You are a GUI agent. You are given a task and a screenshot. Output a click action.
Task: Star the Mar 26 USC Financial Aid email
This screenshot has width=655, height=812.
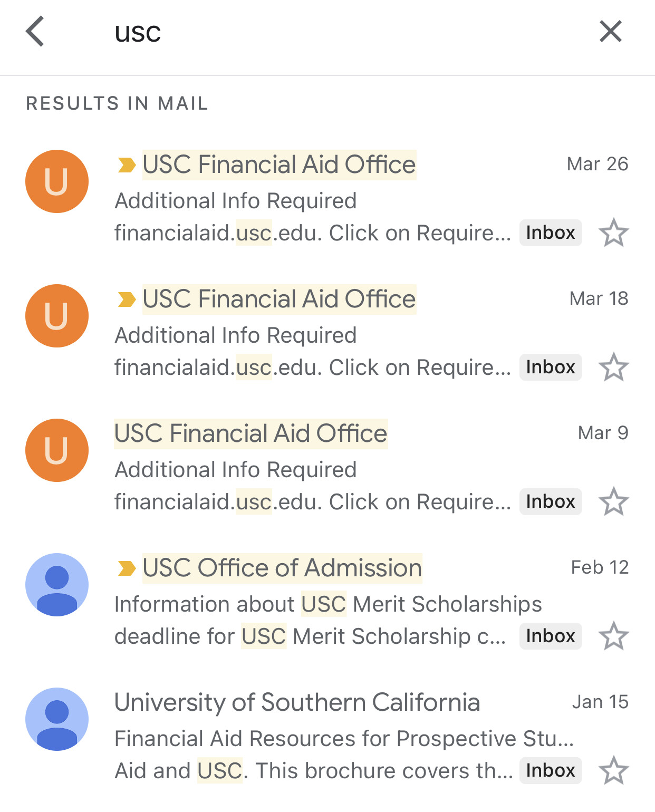(x=614, y=233)
